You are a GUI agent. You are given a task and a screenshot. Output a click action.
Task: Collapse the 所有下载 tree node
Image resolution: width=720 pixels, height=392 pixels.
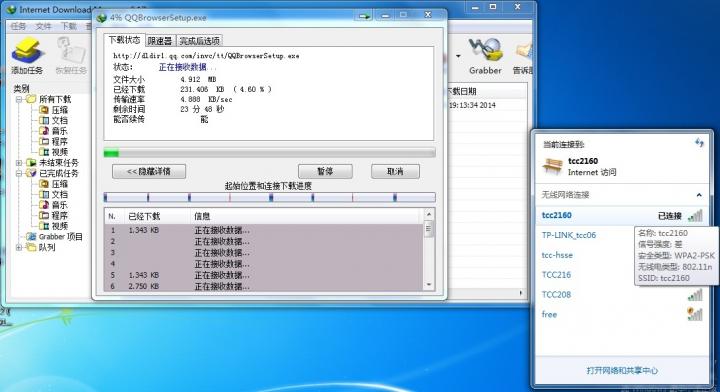(19, 99)
